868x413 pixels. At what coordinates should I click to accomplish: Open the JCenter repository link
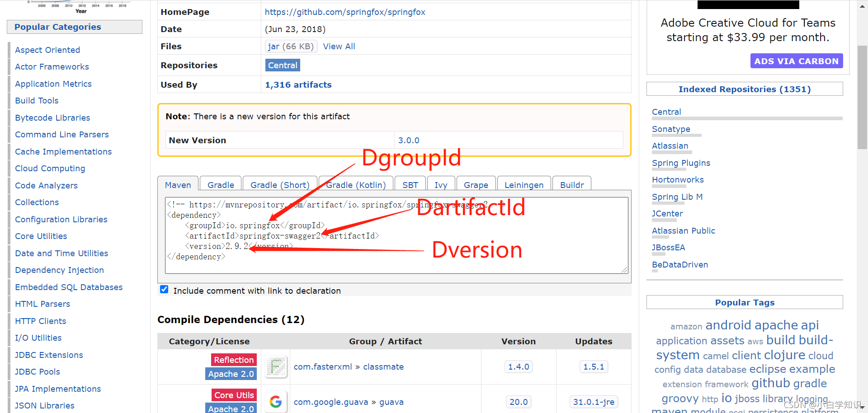(x=667, y=214)
